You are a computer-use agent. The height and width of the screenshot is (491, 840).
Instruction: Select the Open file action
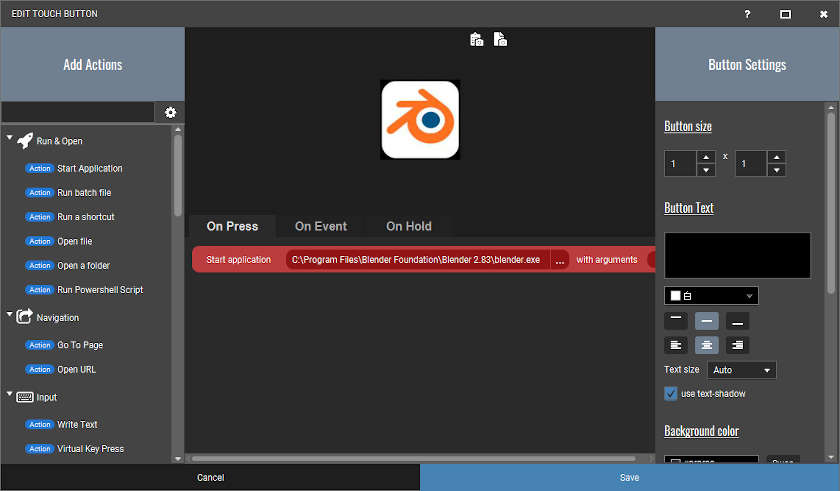click(x=59, y=241)
